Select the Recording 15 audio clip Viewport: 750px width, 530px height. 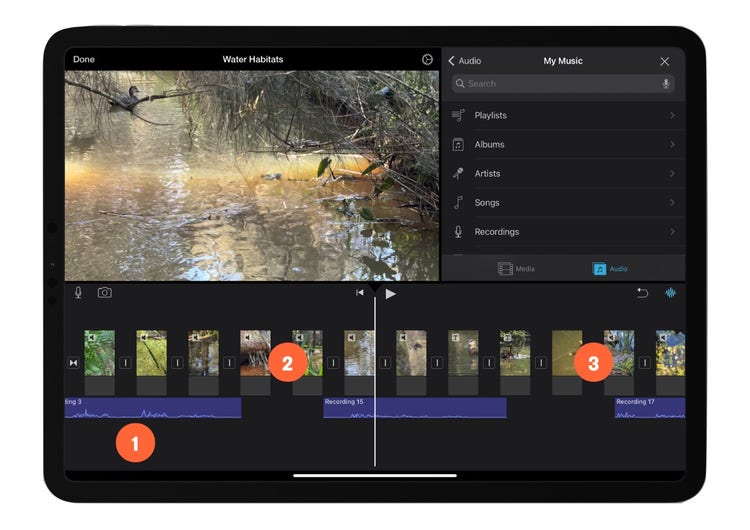pos(414,408)
